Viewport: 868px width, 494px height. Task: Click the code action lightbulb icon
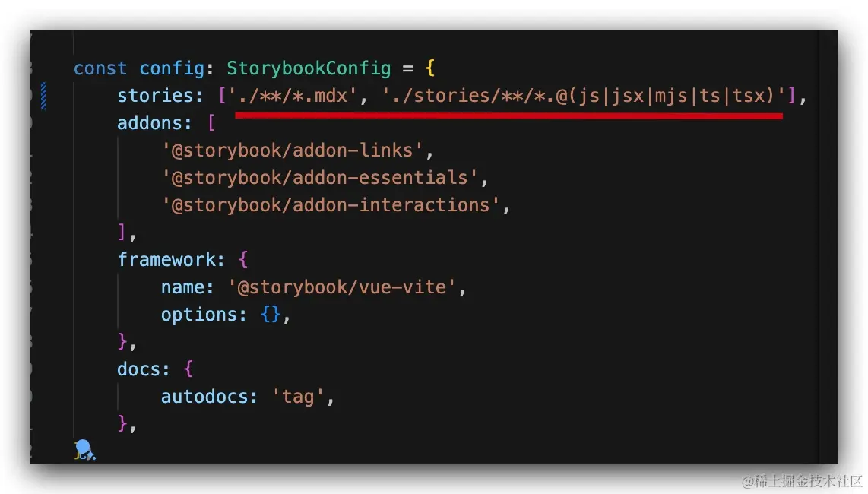point(84,449)
